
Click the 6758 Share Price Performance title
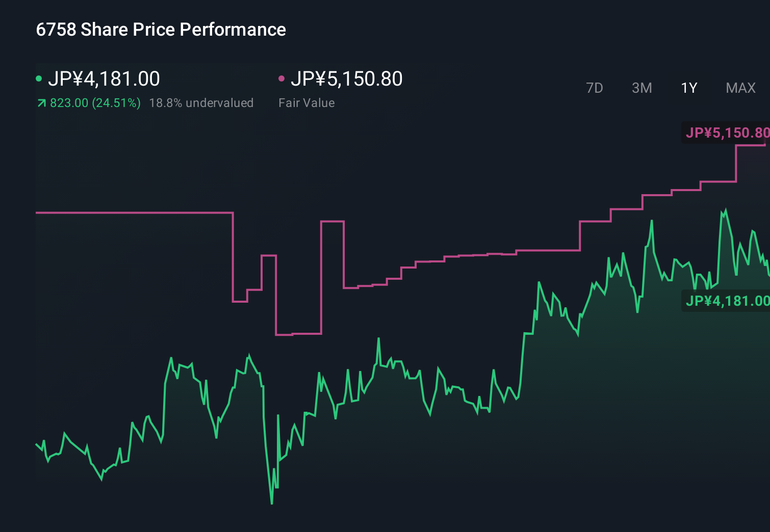coord(160,29)
